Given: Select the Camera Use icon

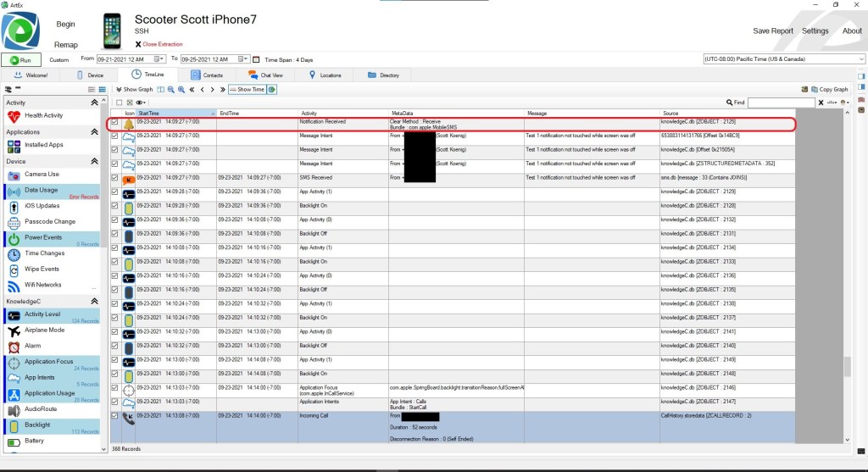Looking at the screenshot, I should pos(14,174).
